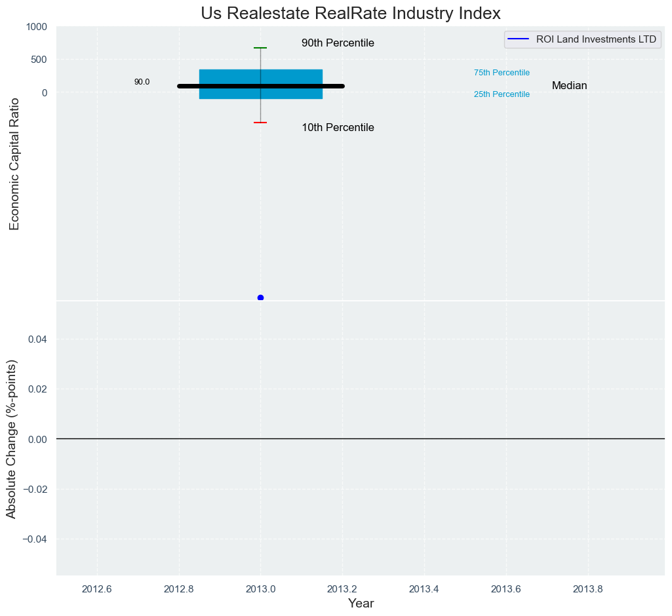Select the ROI Land Investments LTD legend text
The height and width of the screenshot is (616, 672).
(596, 39)
